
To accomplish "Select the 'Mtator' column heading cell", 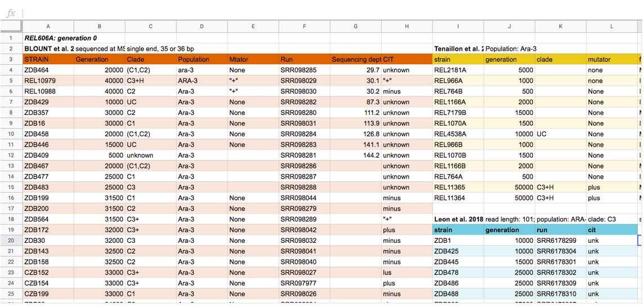I will pos(253,59).
